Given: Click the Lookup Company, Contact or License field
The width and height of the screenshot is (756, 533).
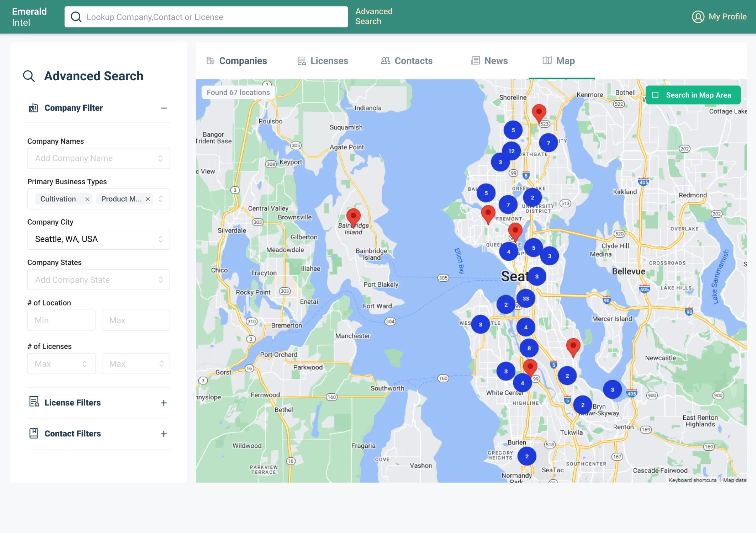Looking at the screenshot, I should [x=206, y=17].
